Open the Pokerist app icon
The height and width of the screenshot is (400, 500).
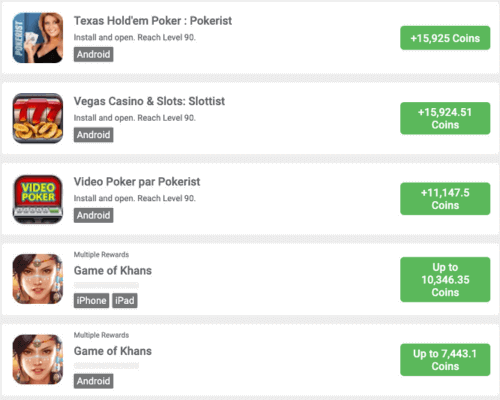[38, 38]
